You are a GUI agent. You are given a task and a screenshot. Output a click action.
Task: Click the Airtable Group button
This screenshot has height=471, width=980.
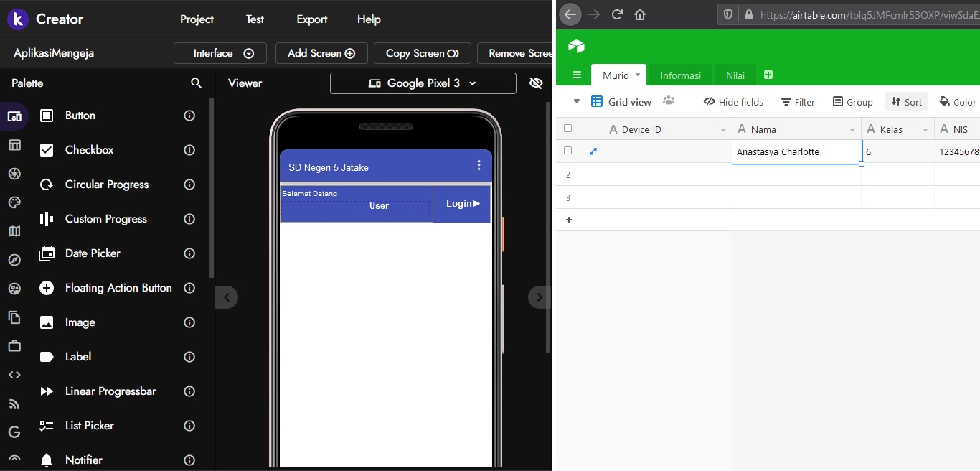pyautogui.click(x=852, y=102)
